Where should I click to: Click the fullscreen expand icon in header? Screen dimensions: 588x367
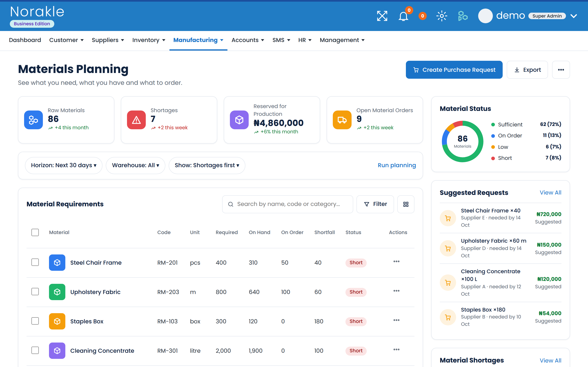pos(382,16)
